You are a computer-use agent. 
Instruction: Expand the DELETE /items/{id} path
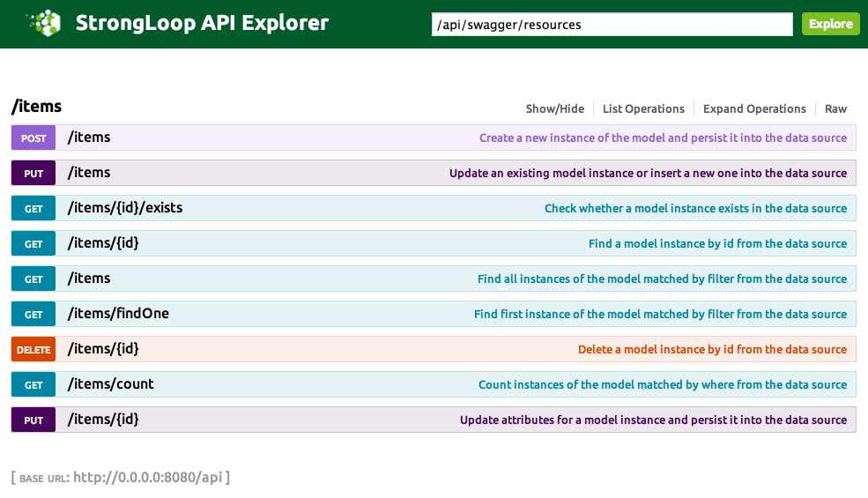click(x=103, y=349)
